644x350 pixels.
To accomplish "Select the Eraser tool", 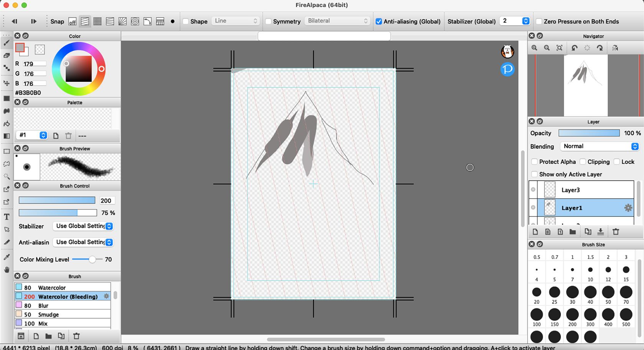I will click(7, 55).
